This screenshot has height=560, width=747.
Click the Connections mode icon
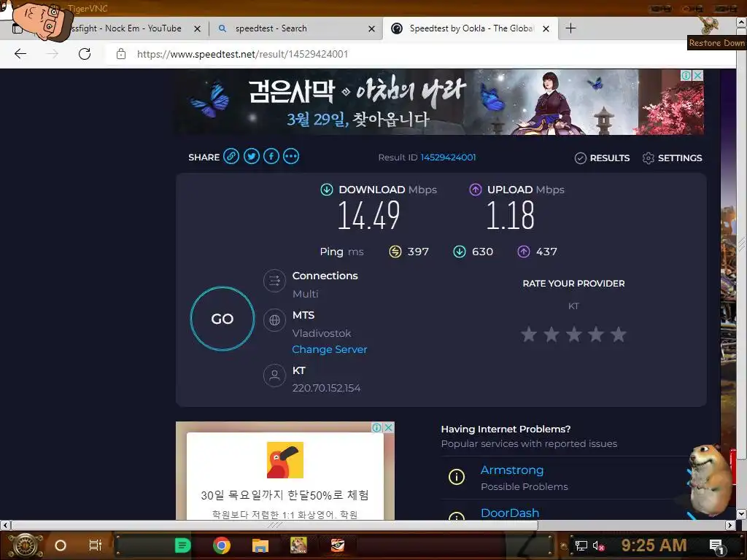pyautogui.click(x=274, y=281)
